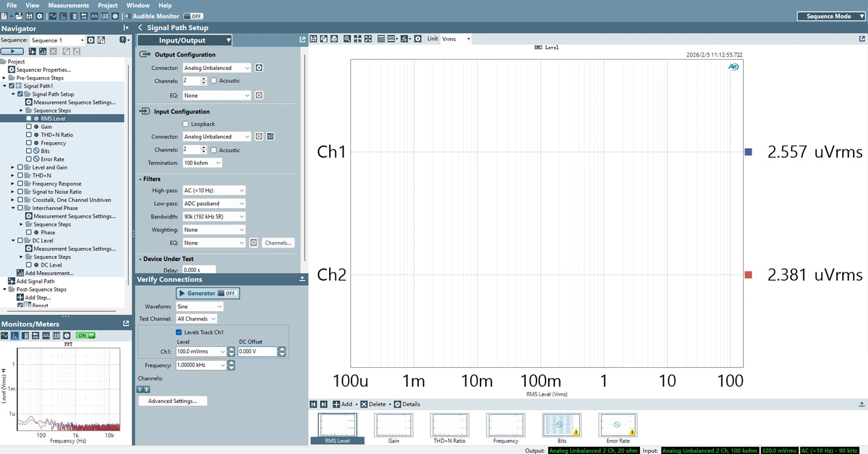Save project icon in main toolbar
Screen dimensions: 868x454
point(29,16)
